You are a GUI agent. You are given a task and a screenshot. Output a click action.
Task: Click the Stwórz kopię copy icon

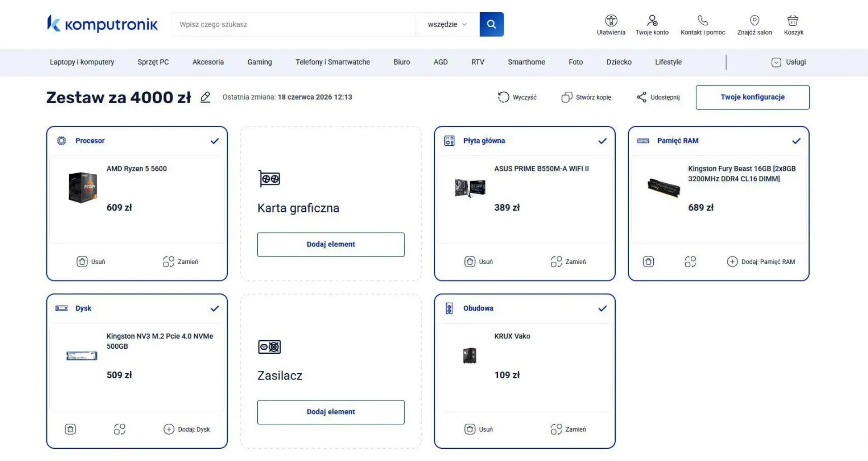(x=566, y=97)
